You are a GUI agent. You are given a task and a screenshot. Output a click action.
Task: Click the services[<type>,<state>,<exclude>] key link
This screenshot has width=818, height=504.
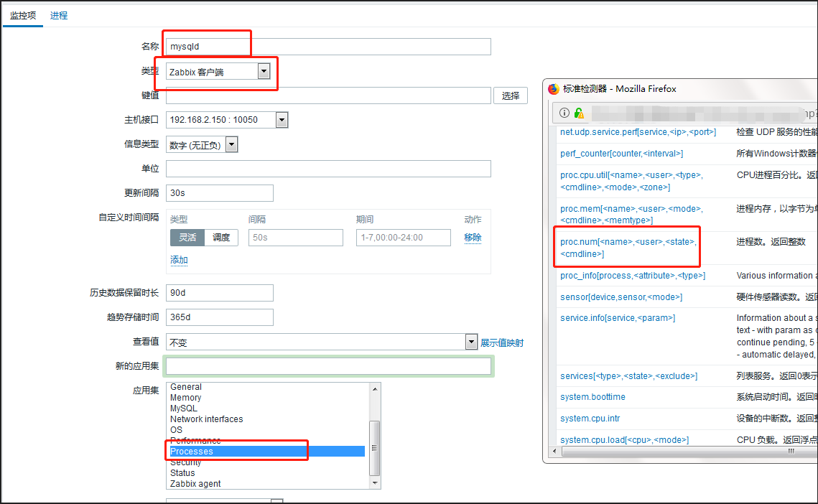[x=628, y=376]
